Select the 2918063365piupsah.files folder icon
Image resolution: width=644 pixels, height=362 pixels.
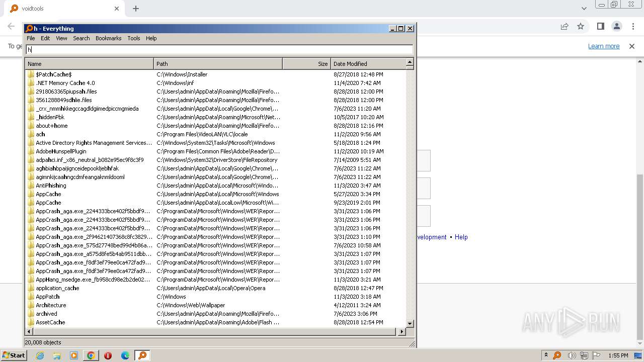pyautogui.click(x=31, y=92)
